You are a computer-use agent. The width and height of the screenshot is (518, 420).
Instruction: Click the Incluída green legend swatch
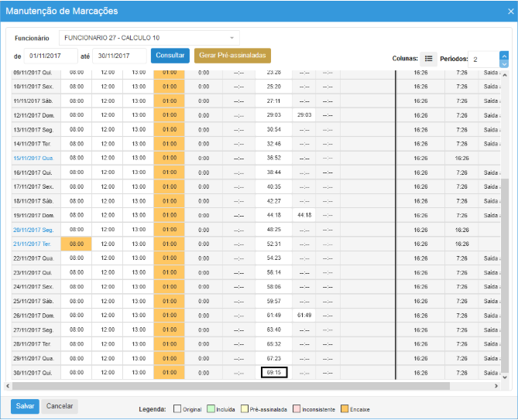(x=211, y=408)
